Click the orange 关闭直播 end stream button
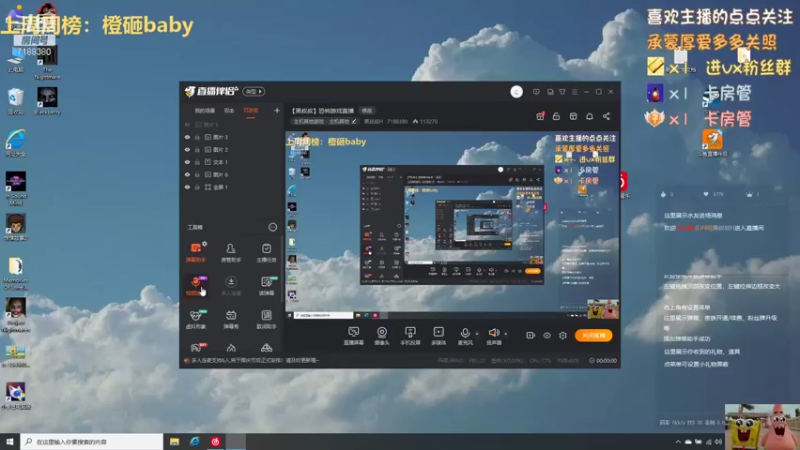The width and height of the screenshot is (800, 450). tap(593, 335)
